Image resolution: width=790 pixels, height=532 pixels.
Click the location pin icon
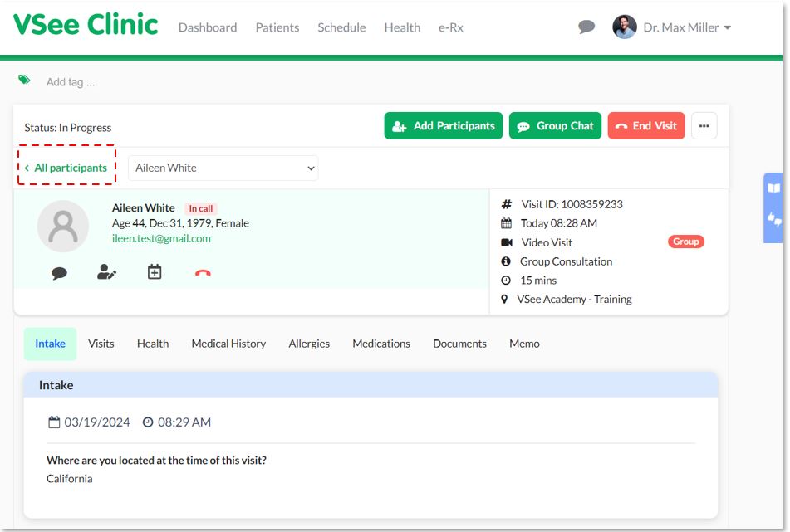(504, 299)
